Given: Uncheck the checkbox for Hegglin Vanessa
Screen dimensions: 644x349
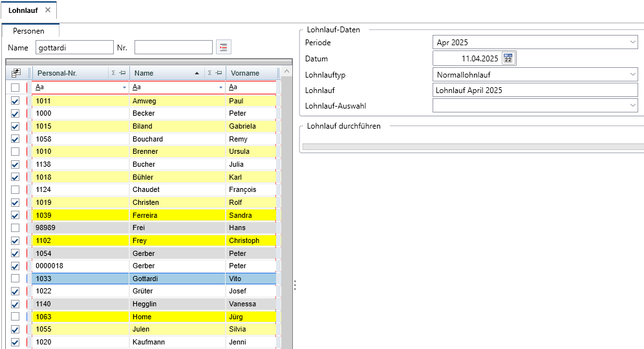Looking at the screenshot, I should pos(16,304).
